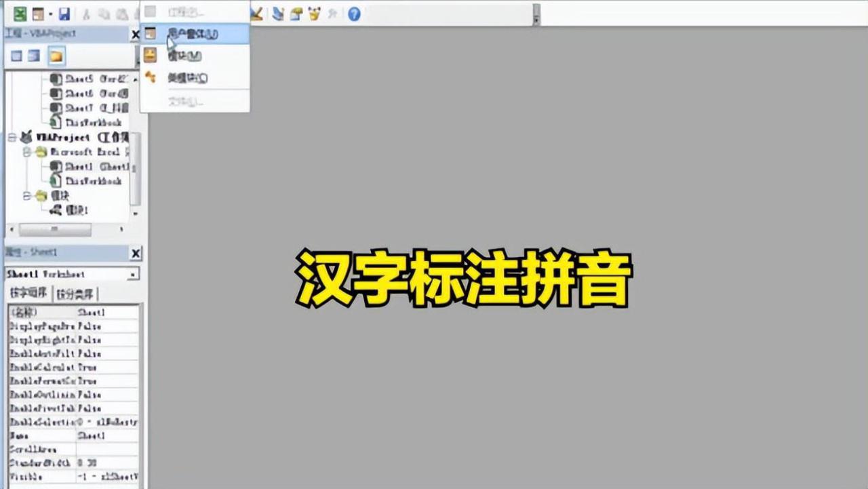868x489 pixels.
Task: Click the StandardWidth property value
Action: tap(107, 463)
